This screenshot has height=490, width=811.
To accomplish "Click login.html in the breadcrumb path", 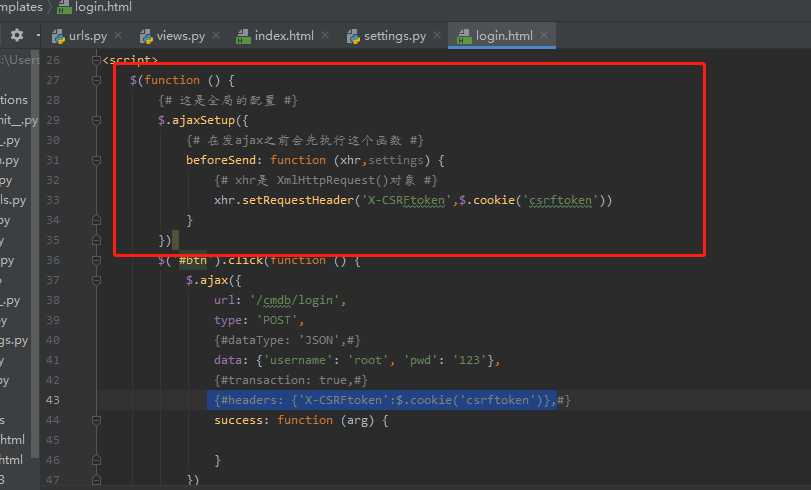I will (103, 7).
